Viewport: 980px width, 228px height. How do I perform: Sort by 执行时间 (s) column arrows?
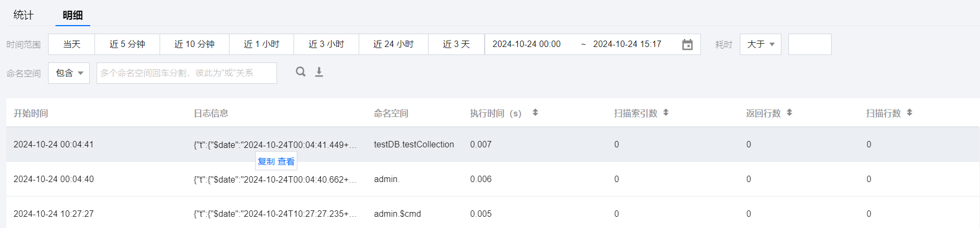535,113
